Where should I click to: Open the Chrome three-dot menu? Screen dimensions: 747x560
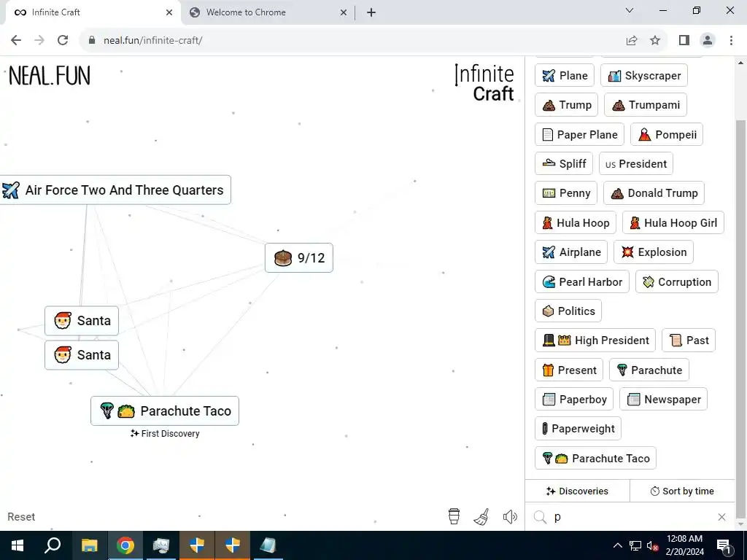click(731, 41)
